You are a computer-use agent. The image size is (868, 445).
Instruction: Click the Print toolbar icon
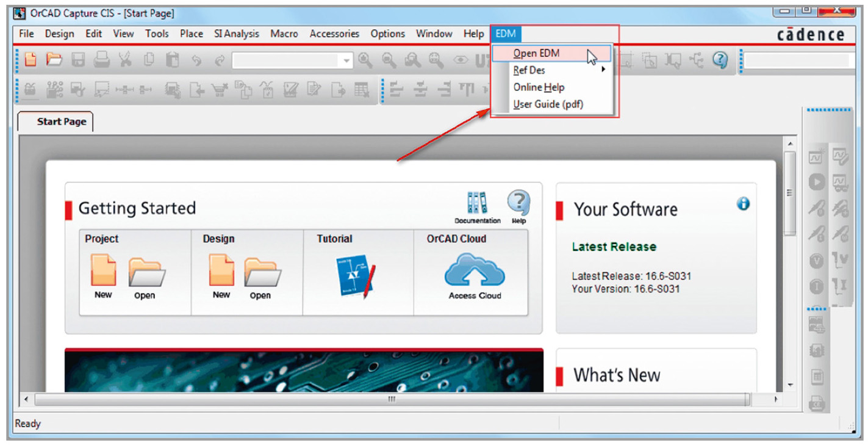click(x=101, y=59)
